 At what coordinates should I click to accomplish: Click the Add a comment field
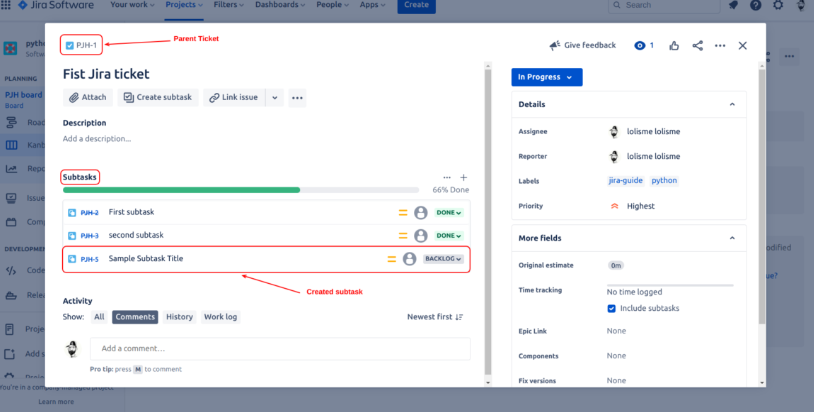[x=279, y=348]
